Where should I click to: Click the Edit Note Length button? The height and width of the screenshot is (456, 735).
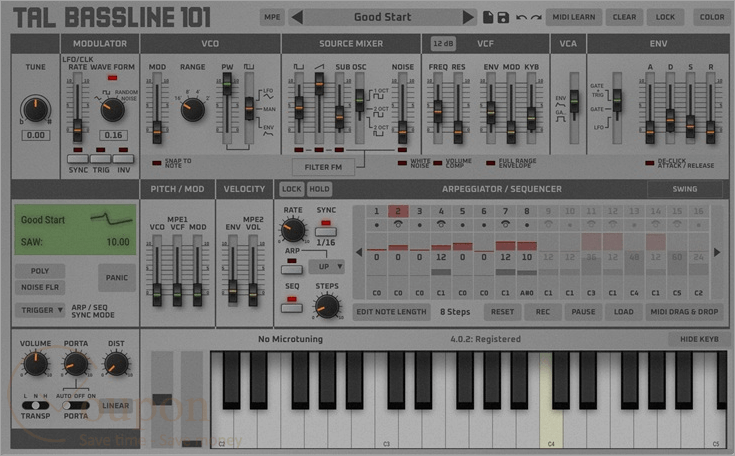point(391,312)
